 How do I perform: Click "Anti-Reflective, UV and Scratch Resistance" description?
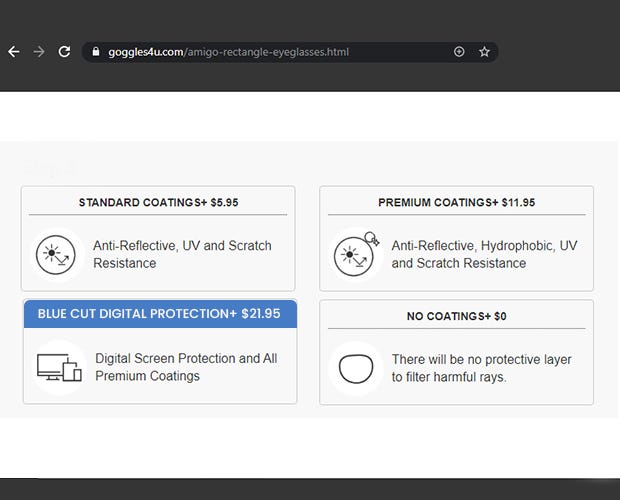(x=182, y=254)
